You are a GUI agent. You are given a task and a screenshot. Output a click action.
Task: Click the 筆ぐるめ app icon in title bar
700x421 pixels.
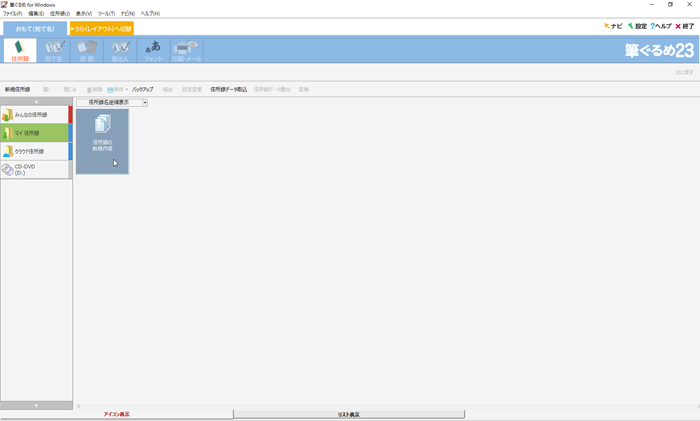[4, 4]
